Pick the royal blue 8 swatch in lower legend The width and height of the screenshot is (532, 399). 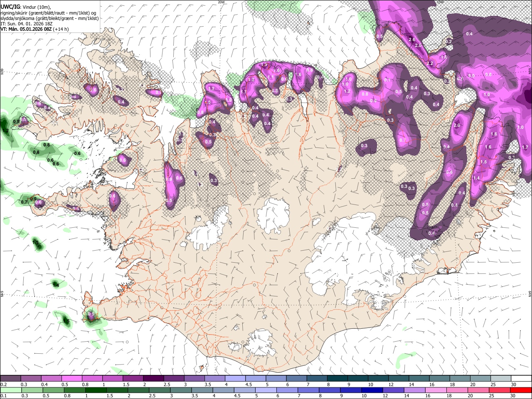point(330,390)
